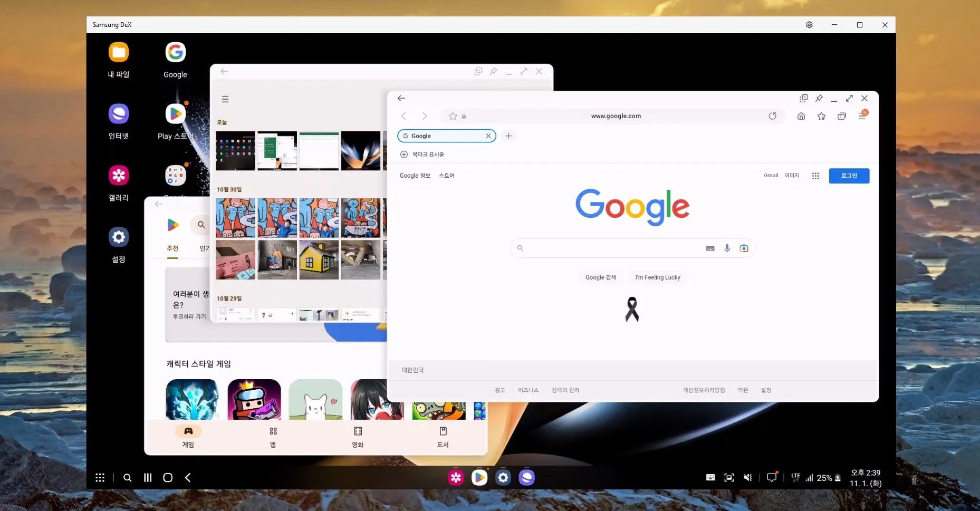
Task: Select the 앱 tab in Play Store
Action: point(273,437)
